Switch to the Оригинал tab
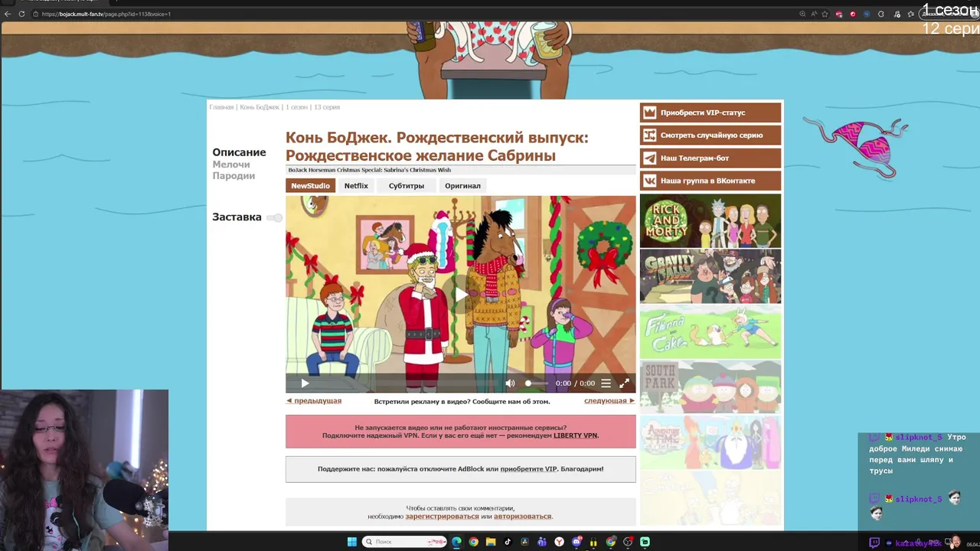Viewport: 980px width, 551px height. (462, 186)
